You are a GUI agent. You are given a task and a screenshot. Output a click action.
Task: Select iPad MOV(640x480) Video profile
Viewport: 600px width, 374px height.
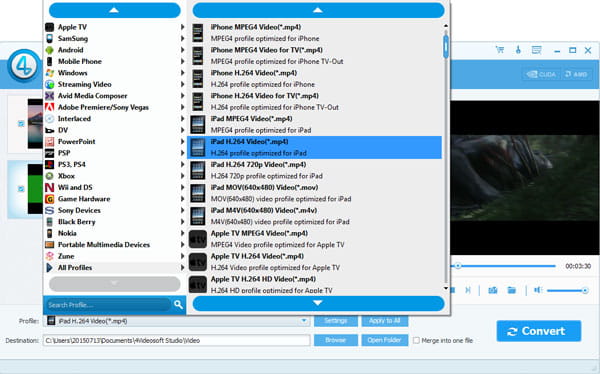pyautogui.click(x=315, y=193)
